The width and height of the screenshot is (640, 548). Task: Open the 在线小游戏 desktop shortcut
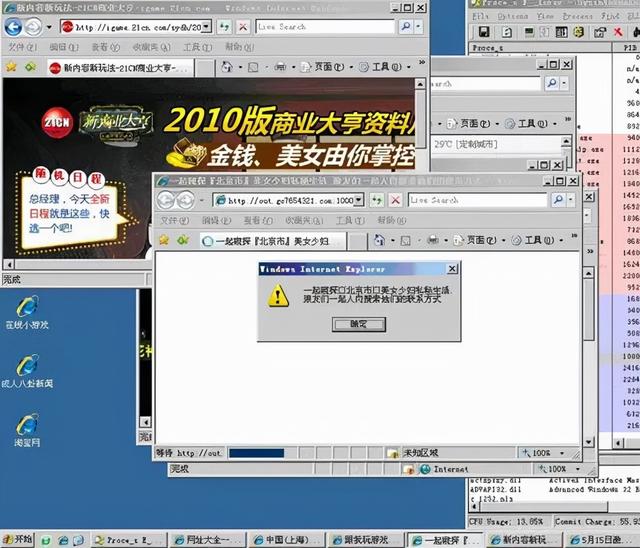click(x=27, y=306)
